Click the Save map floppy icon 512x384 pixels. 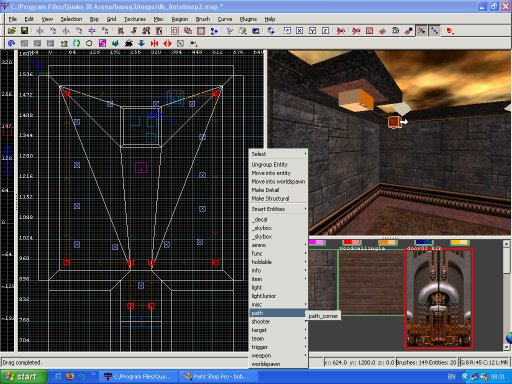point(24,31)
